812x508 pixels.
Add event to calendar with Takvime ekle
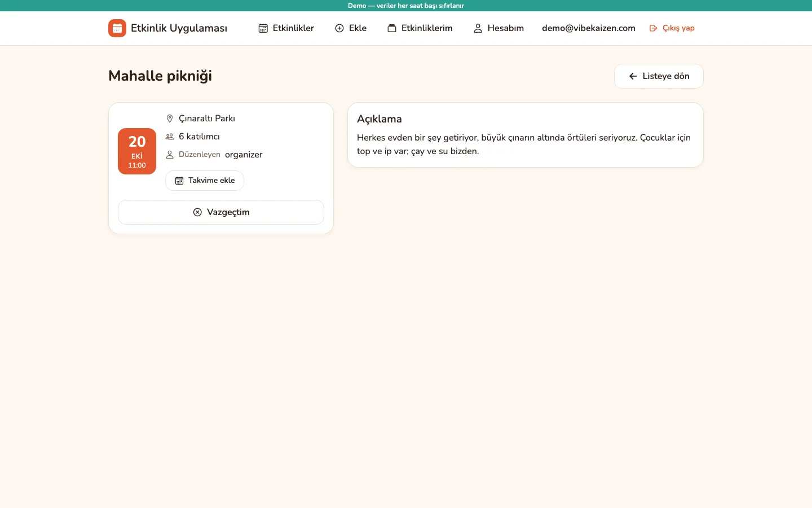pyautogui.click(x=205, y=181)
